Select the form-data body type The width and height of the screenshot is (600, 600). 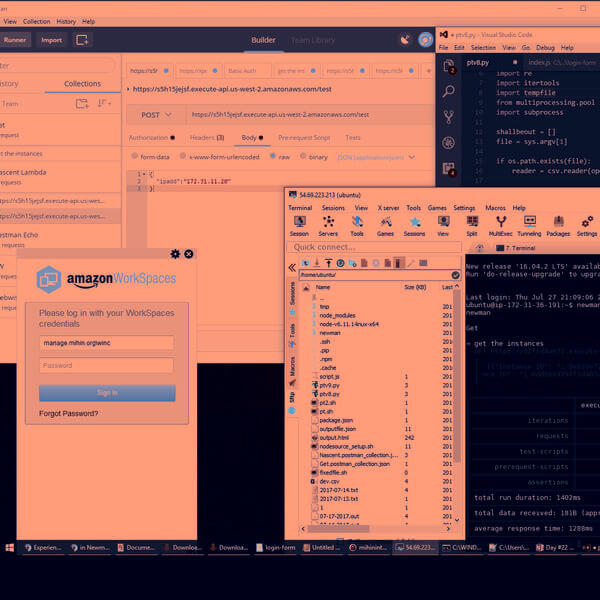tap(137, 157)
